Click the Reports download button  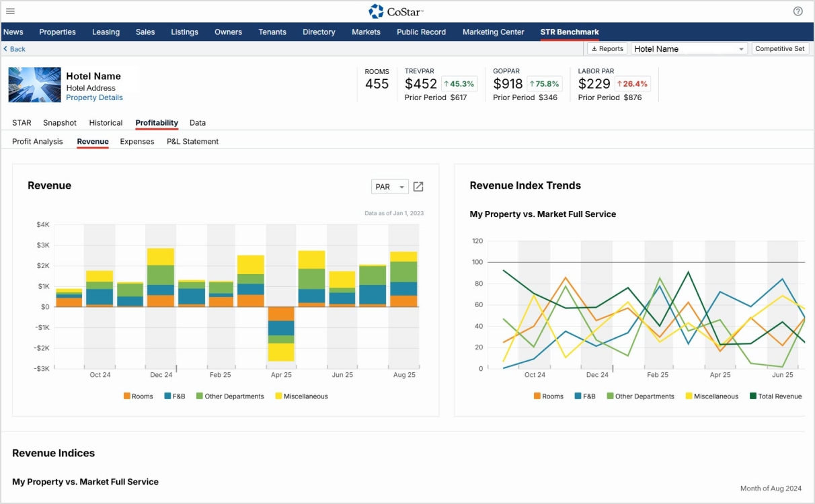click(607, 49)
